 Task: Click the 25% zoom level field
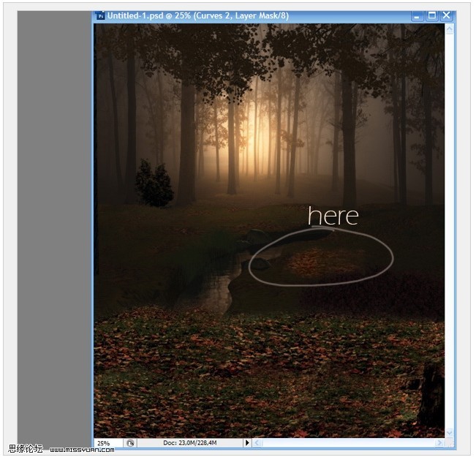108,443
